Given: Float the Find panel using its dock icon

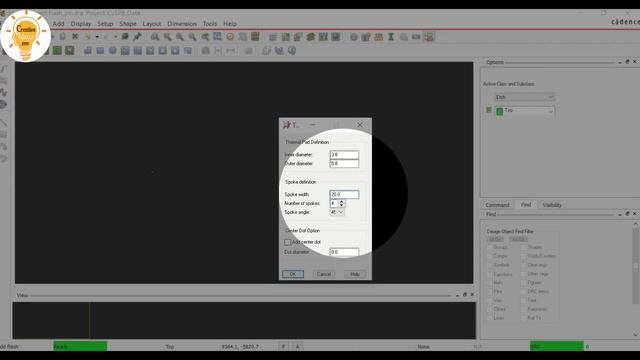Looking at the screenshot, I should click(627, 214).
